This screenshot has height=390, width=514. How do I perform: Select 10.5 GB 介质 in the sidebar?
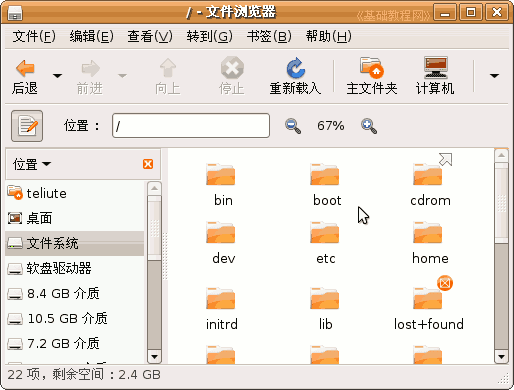tap(75, 318)
